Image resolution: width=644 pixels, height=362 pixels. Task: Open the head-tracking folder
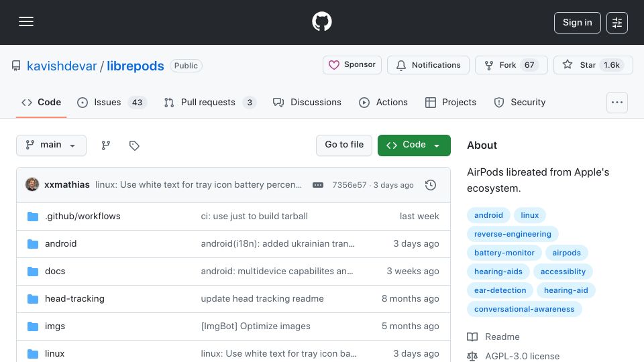tap(74, 299)
